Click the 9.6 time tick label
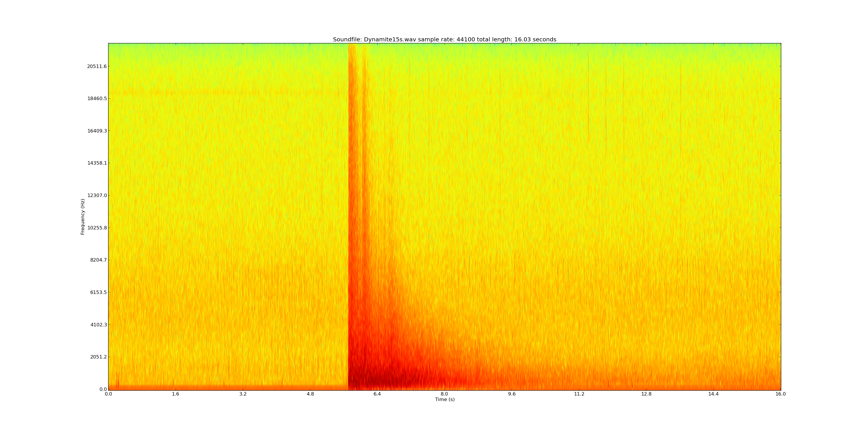 click(x=512, y=394)
